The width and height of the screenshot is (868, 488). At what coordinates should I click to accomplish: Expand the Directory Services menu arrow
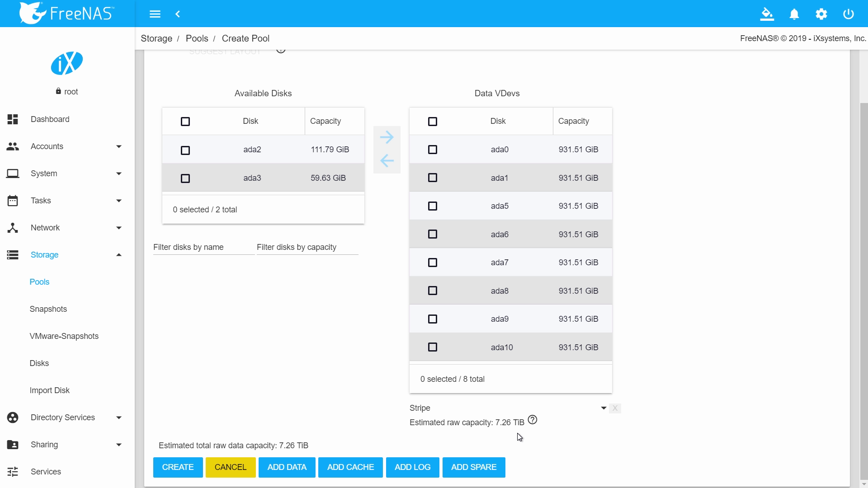[119, 418]
